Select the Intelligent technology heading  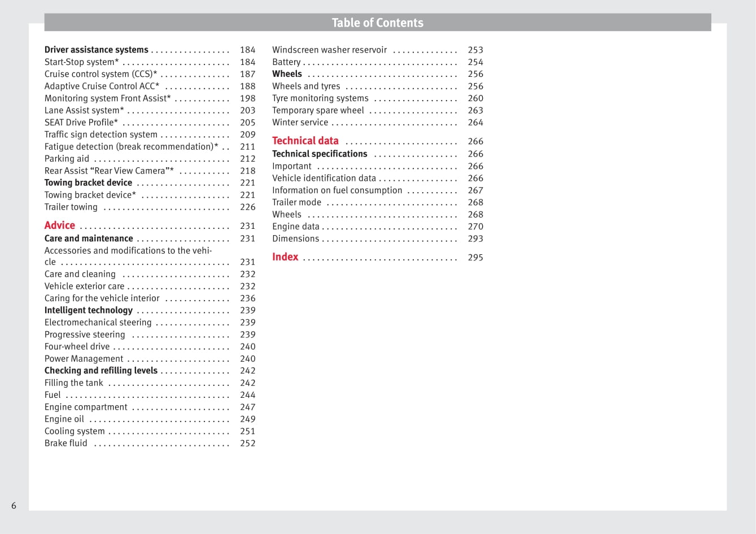tap(88, 310)
